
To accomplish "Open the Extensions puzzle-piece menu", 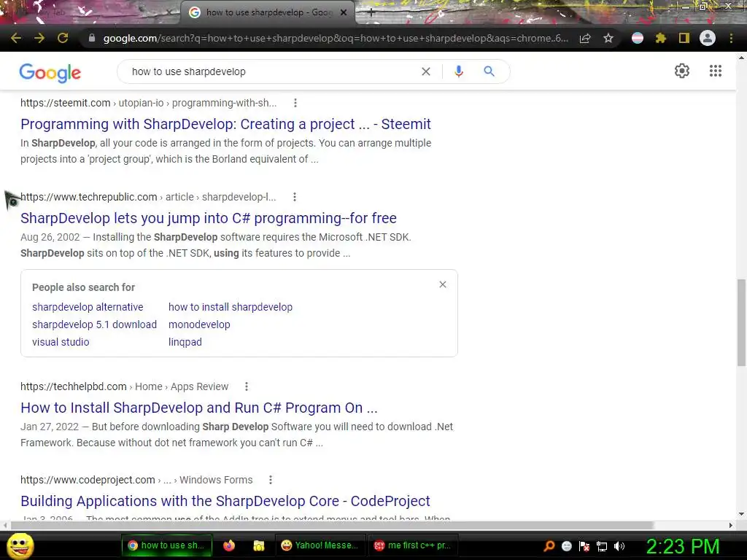I will tap(660, 38).
